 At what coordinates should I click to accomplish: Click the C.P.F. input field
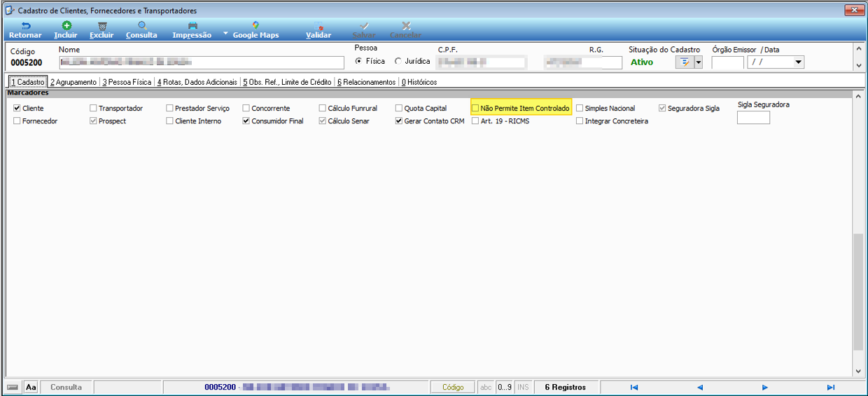coord(482,62)
